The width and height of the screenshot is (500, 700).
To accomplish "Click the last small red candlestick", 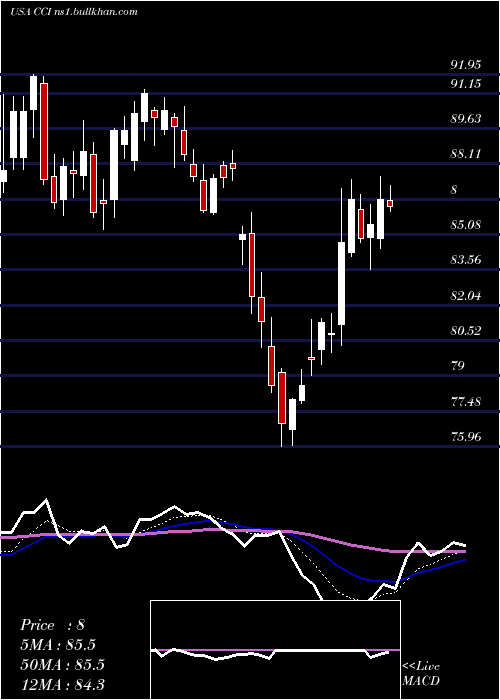I will coord(390,204).
